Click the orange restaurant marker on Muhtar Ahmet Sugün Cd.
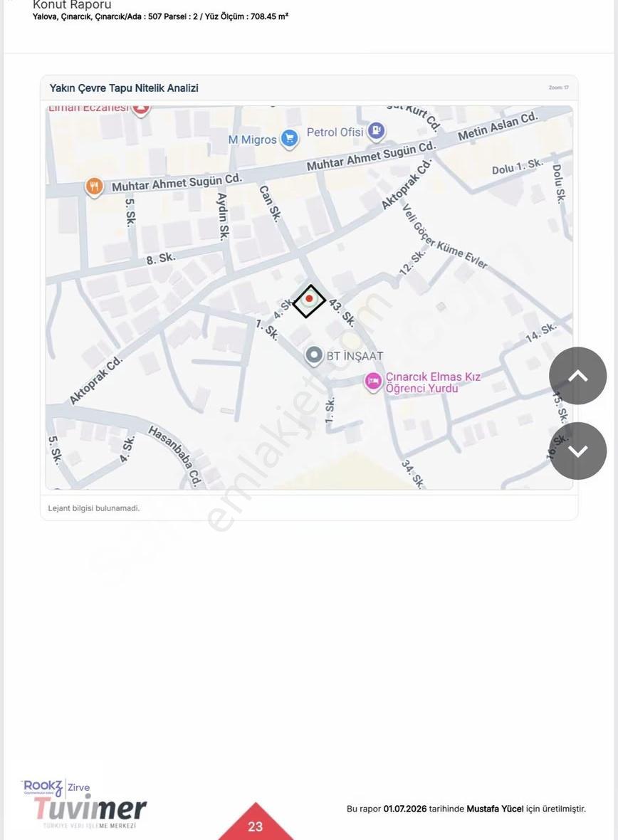Screen dimensions: 618x840 pyautogui.click(x=94, y=187)
